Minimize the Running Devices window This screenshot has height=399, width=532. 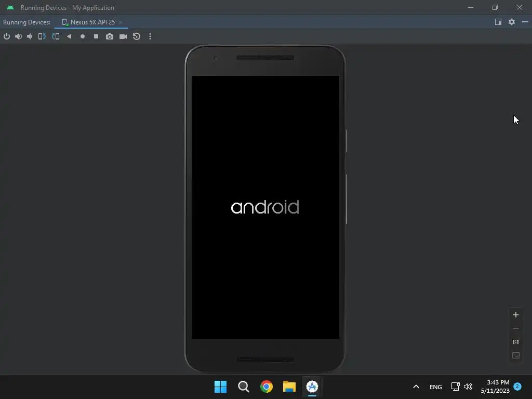point(471,7)
